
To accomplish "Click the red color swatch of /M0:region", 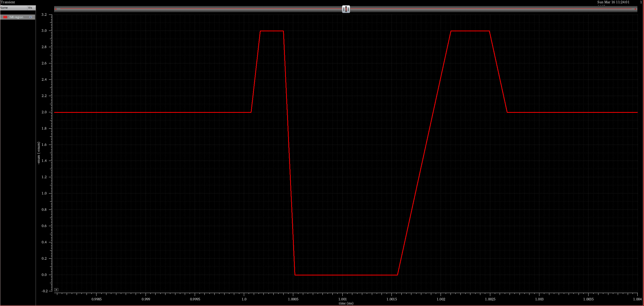I will (x=5, y=17).
